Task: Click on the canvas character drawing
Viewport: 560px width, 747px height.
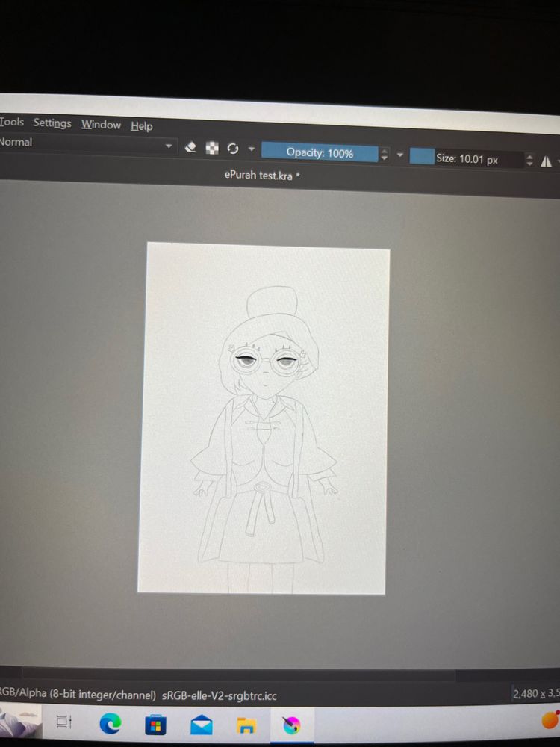Action: (264, 439)
